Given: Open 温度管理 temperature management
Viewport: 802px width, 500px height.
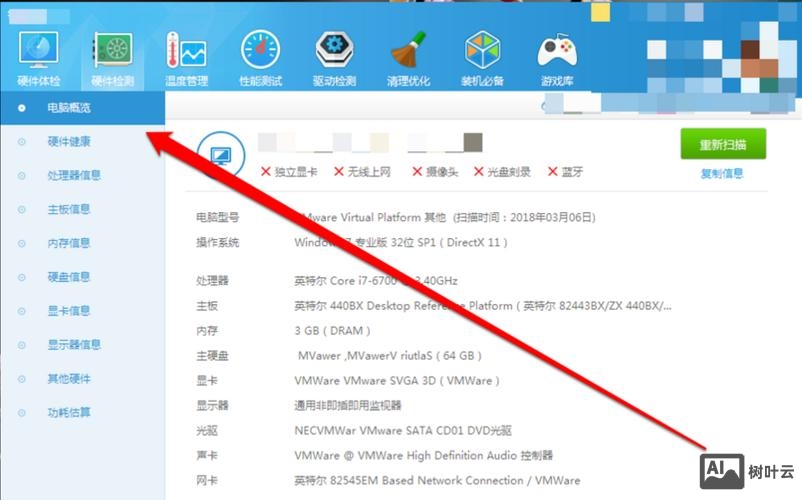Looking at the screenshot, I should [186, 58].
